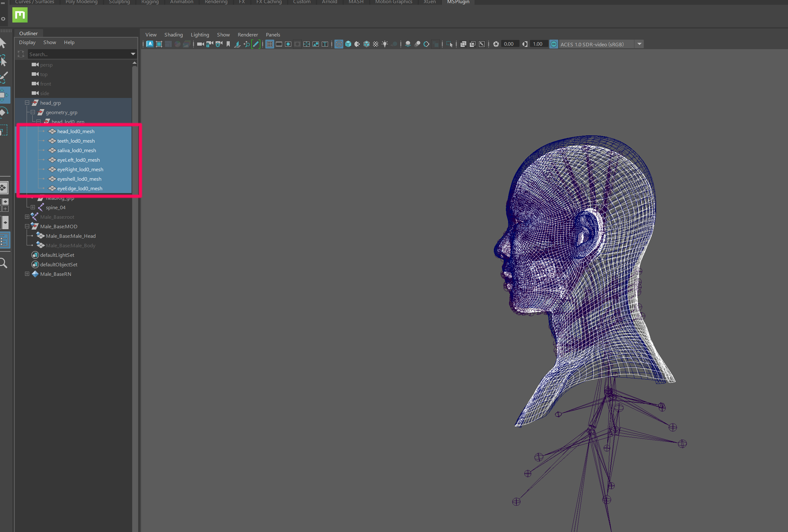Expand the Male_BaseRN reference node
The width and height of the screenshot is (788, 532).
click(27, 274)
